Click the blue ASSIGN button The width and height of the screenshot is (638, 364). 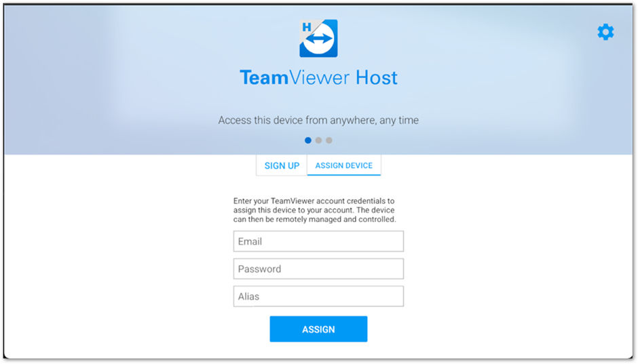pyautogui.click(x=318, y=329)
